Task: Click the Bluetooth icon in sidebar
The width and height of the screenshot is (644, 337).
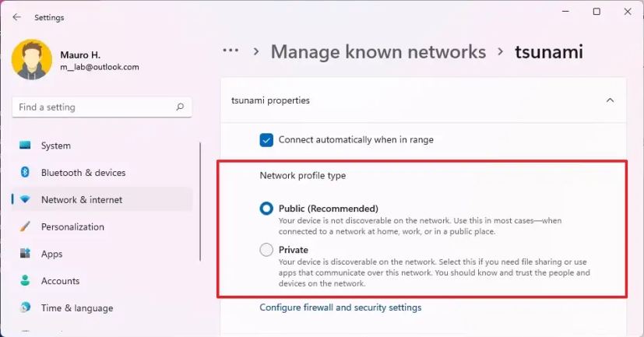Action: [26, 173]
